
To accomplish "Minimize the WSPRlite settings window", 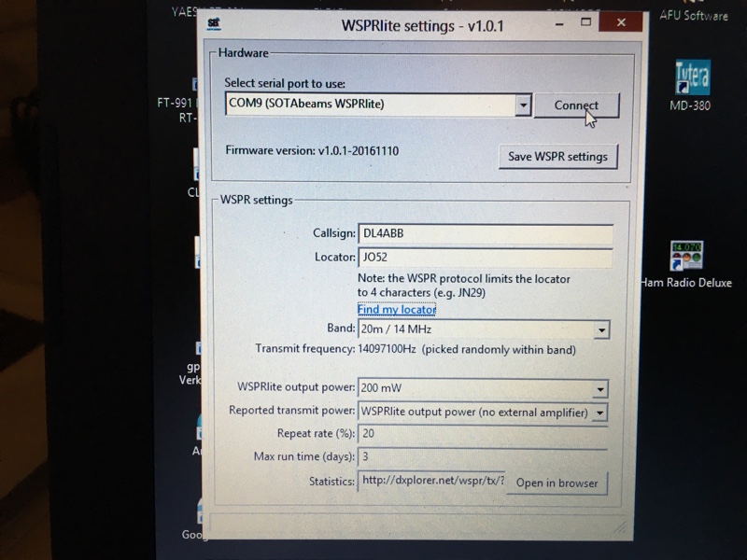I will 559,23.
